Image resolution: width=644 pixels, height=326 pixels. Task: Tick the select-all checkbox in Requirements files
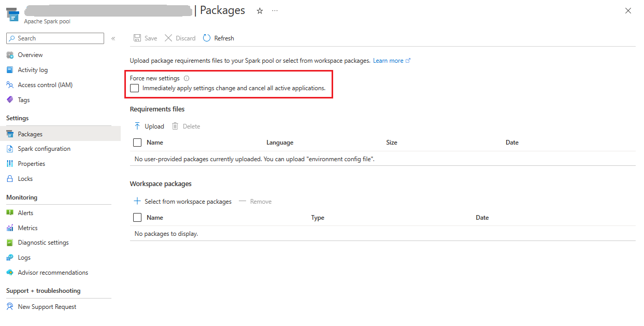(x=137, y=143)
